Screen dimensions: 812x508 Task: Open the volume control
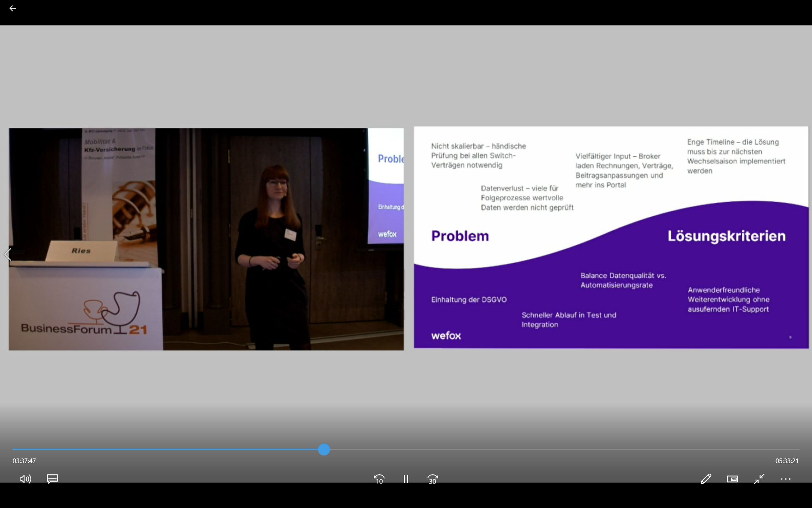tap(25, 479)
